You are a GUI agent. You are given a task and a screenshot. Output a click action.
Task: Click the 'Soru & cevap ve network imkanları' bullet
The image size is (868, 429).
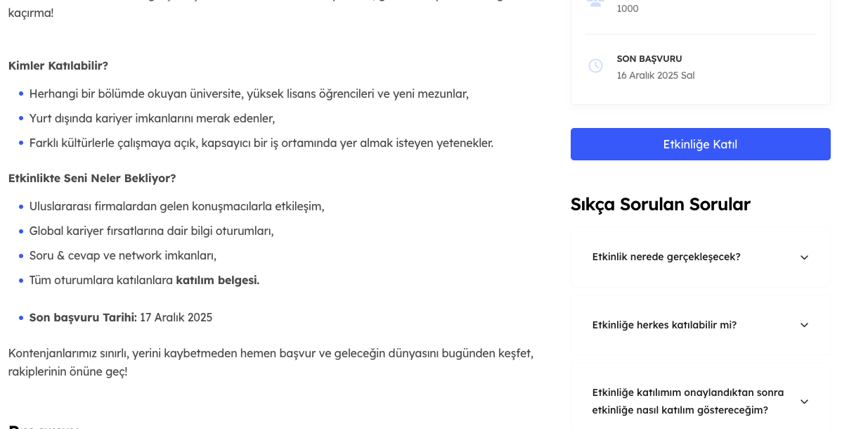[x=123, y=255]
